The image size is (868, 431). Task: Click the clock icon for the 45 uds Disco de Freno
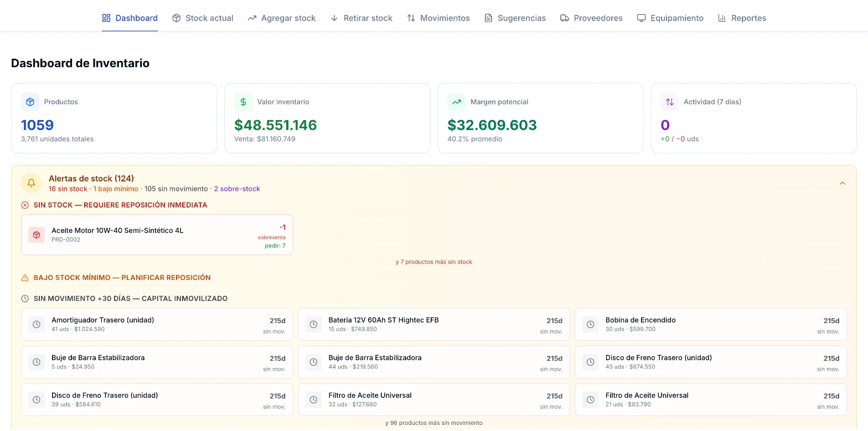tap(591, 362)
